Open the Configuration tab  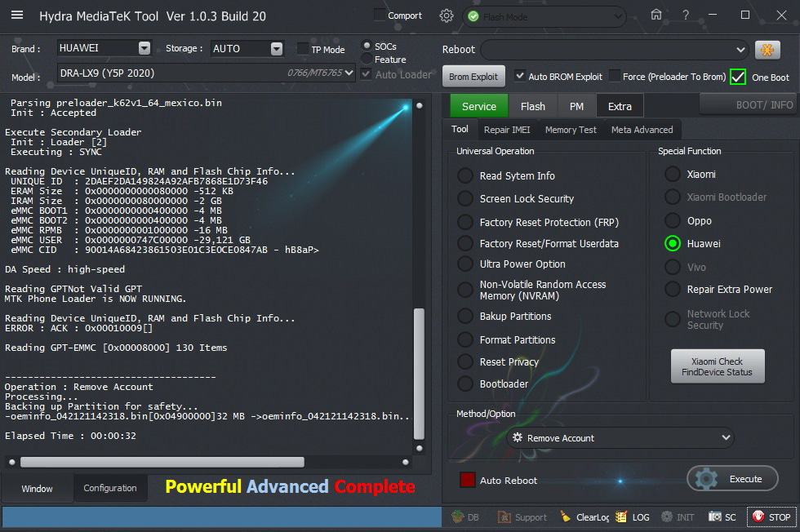pyautogui.click(x=110, y=488)
